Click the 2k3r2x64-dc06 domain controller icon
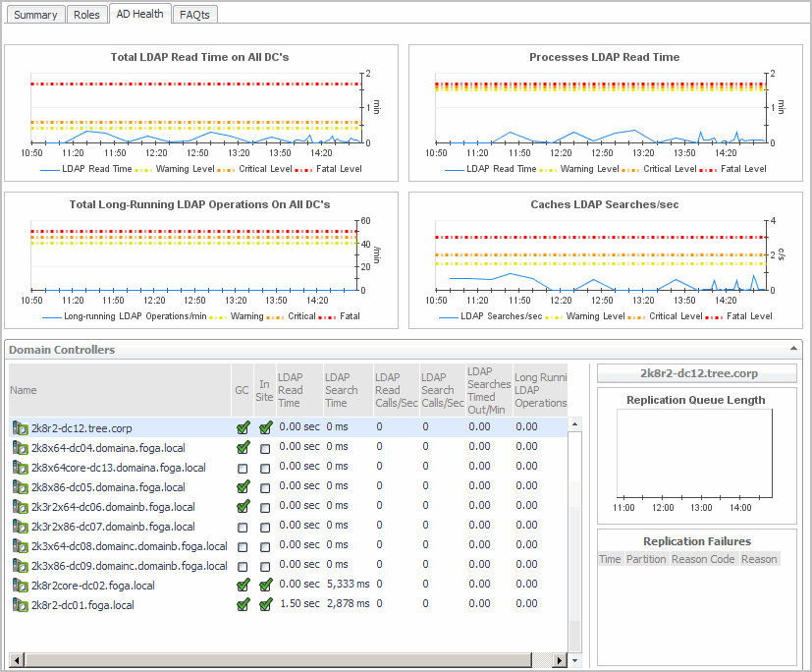Screen dimensions: 812x672 [x=20, y=507]
